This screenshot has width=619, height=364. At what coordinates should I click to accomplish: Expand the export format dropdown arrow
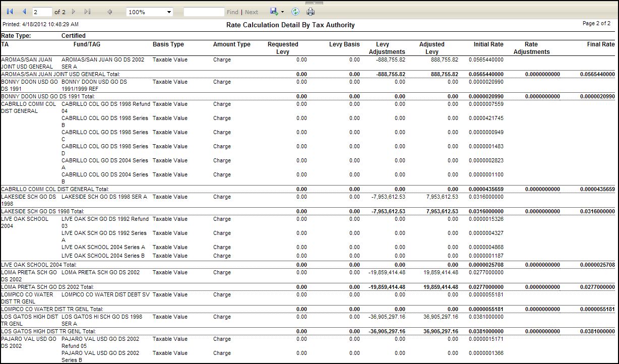(x=282, y=12)
